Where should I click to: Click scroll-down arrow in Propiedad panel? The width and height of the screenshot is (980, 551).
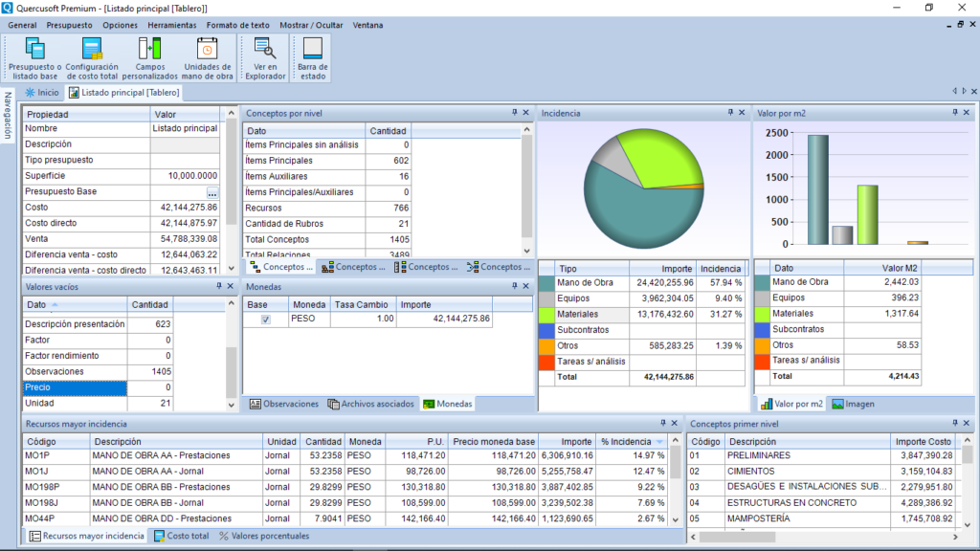pos(232,269)
